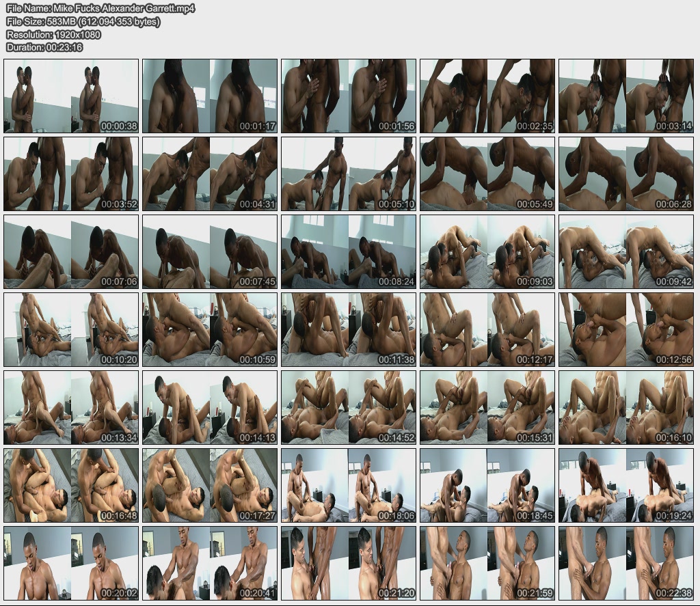Pick the thumbnail timestamped 00:12:17

tap(487, 329)
